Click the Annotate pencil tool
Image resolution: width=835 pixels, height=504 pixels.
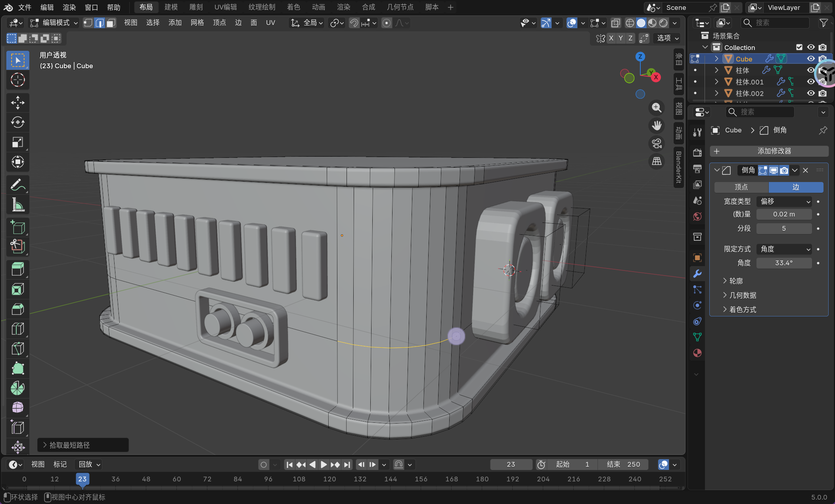(x=17, y=185)
